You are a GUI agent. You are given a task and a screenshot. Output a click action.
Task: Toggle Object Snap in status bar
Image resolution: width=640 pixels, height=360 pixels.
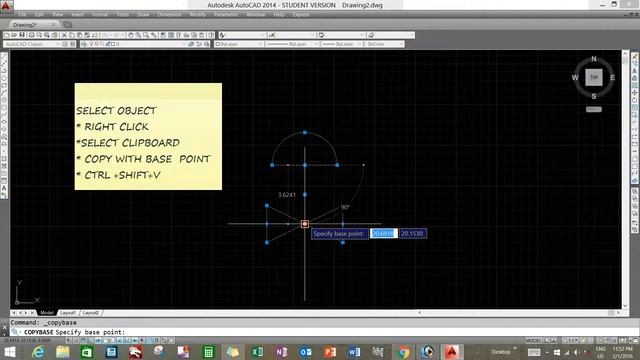(106, 340)
